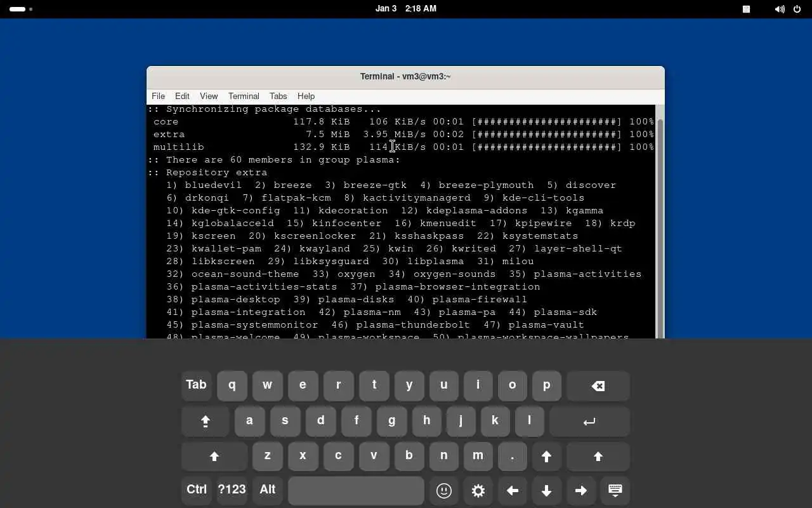Tap the u key
The image size is (812, 508).
444,385
